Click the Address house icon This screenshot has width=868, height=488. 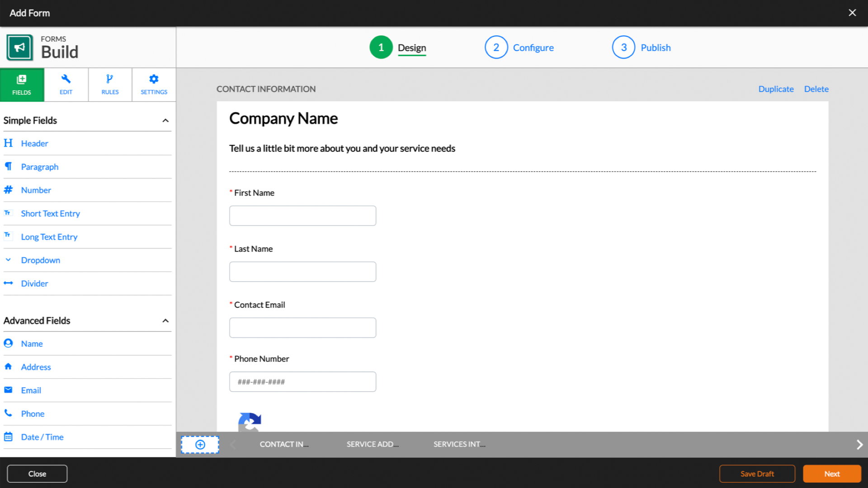[8, 366]
